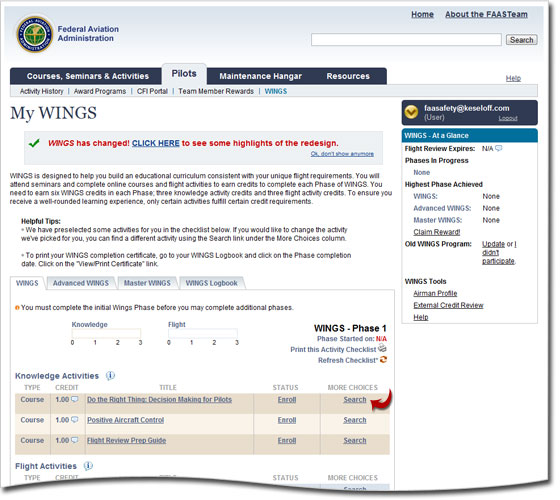Image resolution: width=560 pixels, height=500 pixels.
Task: Click the My WINGS page heading
Action: (54, 114)
